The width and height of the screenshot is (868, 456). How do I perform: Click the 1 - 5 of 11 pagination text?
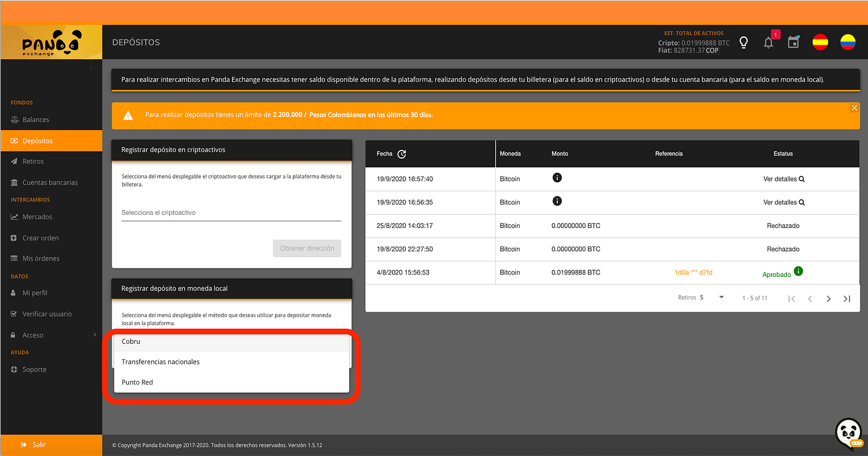(755, 298)
